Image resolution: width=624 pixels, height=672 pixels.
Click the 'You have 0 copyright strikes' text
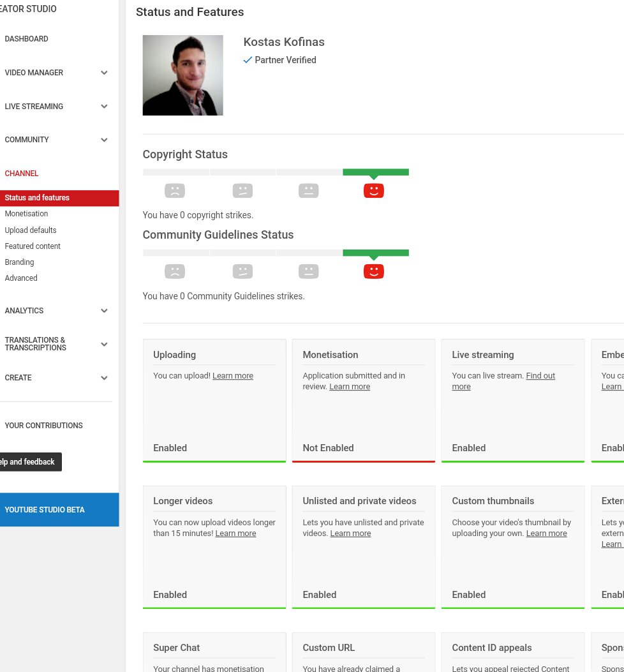[x=198, y=215]
